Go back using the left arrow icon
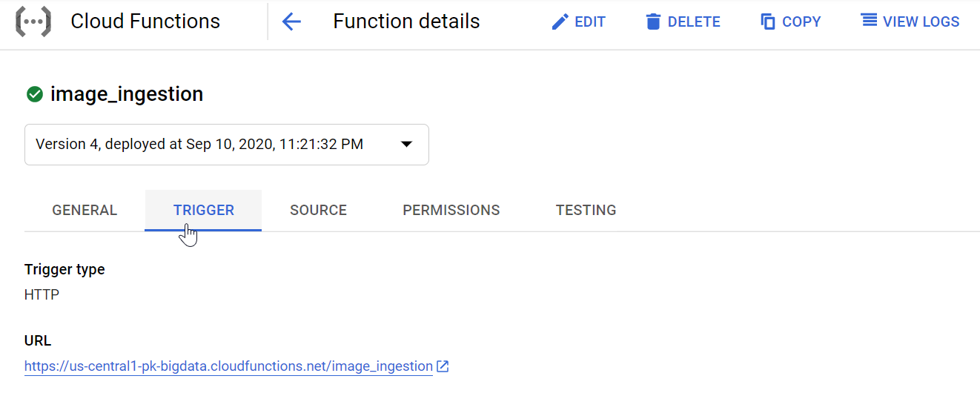 point(291,22)
